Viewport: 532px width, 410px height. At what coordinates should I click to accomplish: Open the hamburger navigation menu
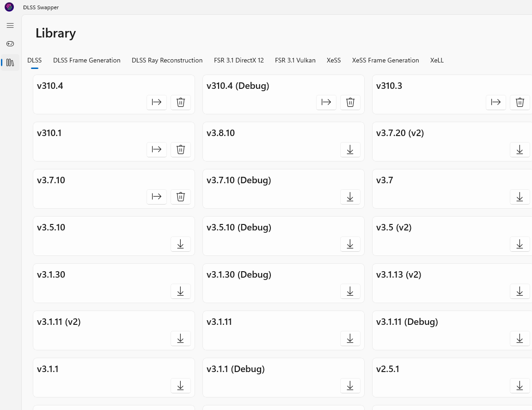[x=10, y=25]
